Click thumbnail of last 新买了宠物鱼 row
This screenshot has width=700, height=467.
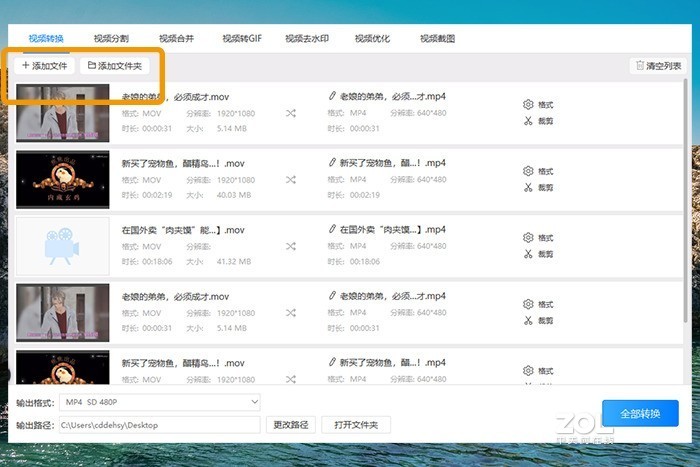[x=62, y=367]
